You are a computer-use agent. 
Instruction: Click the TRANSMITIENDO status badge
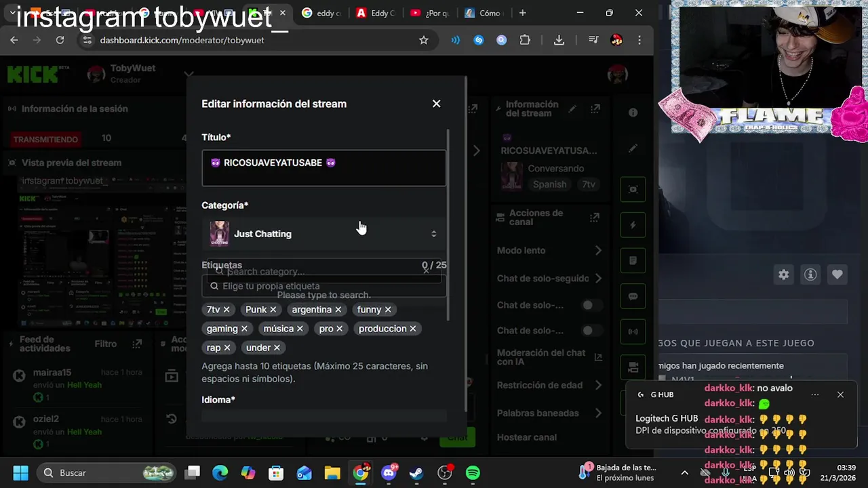pos(46,139)
